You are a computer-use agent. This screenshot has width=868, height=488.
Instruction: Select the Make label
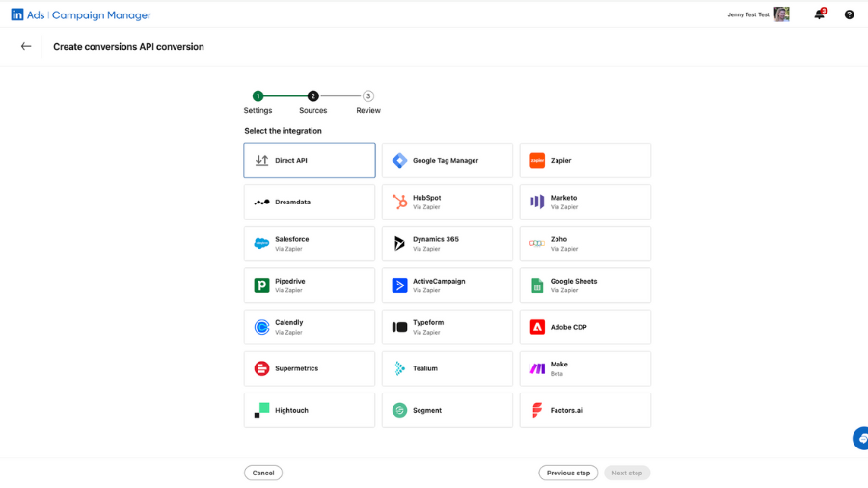tap(558, 364)
